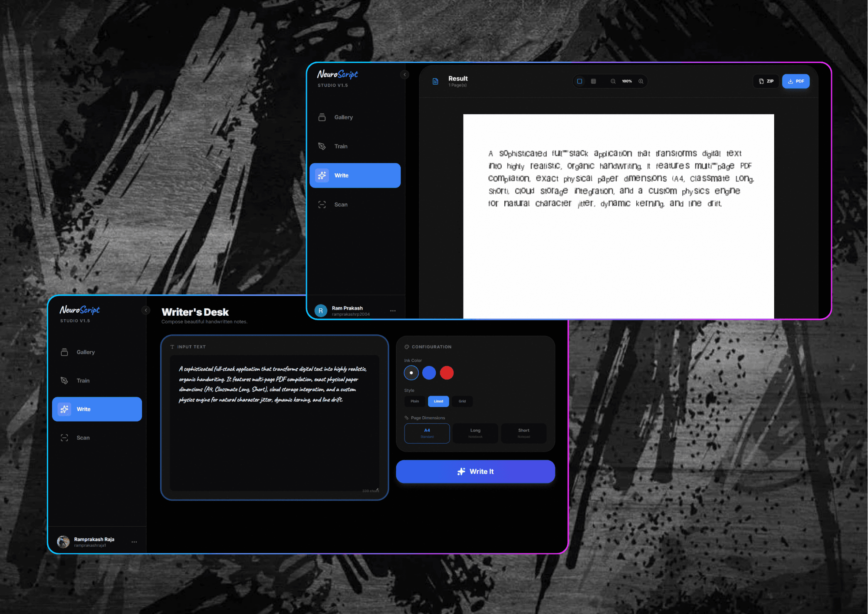Open Ramprakash Raja account options menu
Viewport: 868px width, 614px height.
pyautogui.click(x=134, y=542)
